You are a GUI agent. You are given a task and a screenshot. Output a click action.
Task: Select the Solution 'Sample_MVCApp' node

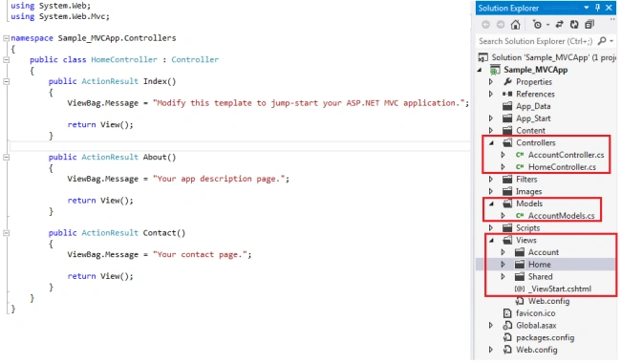click(x=553, y=57)
